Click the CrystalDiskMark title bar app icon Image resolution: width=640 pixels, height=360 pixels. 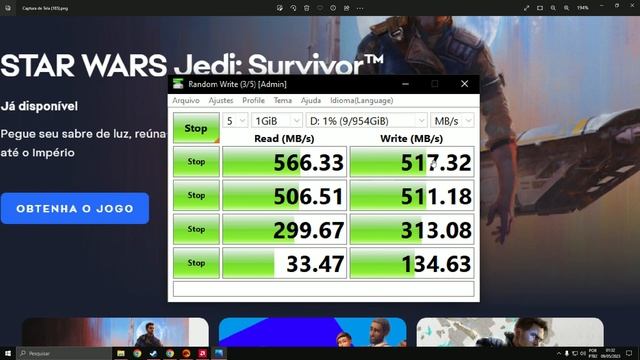(x=178, y=84)
